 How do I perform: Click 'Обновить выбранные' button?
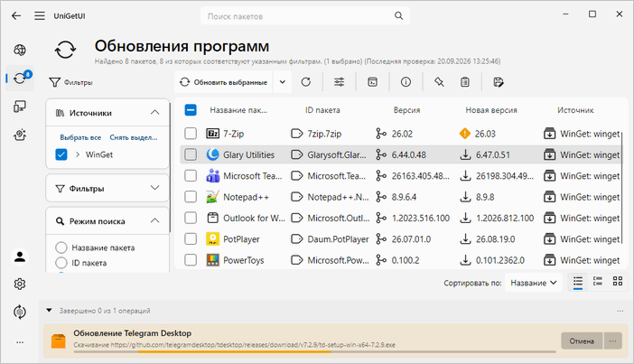pos(224,82)
